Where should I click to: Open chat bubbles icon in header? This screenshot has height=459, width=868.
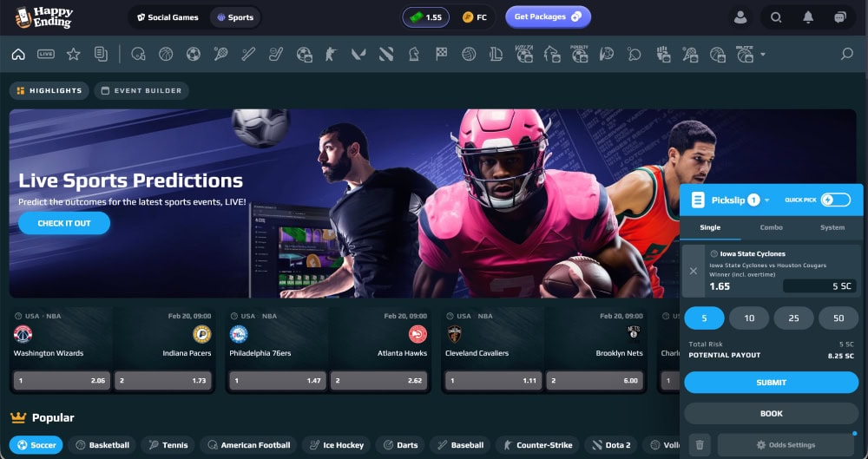point(839,17)
